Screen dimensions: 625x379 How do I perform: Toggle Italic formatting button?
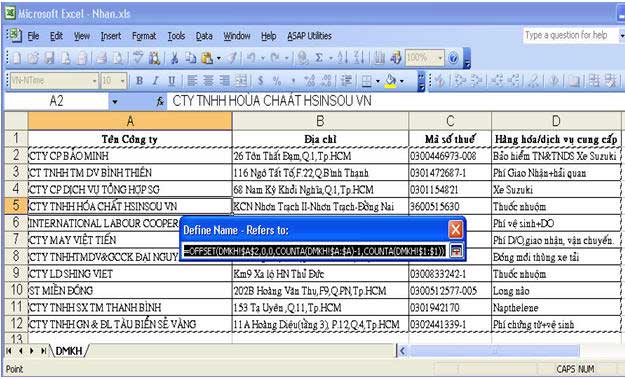point(155,81)
